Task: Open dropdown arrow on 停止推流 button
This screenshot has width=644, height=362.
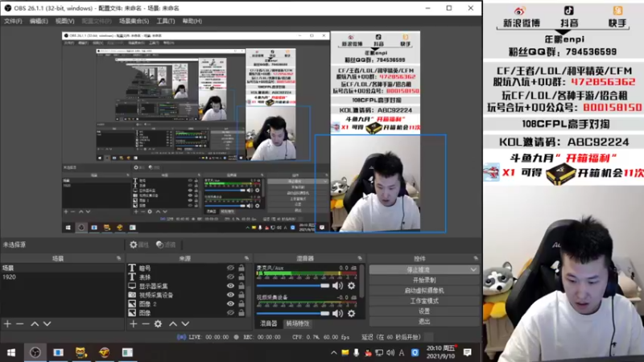Action: (473, 269)
